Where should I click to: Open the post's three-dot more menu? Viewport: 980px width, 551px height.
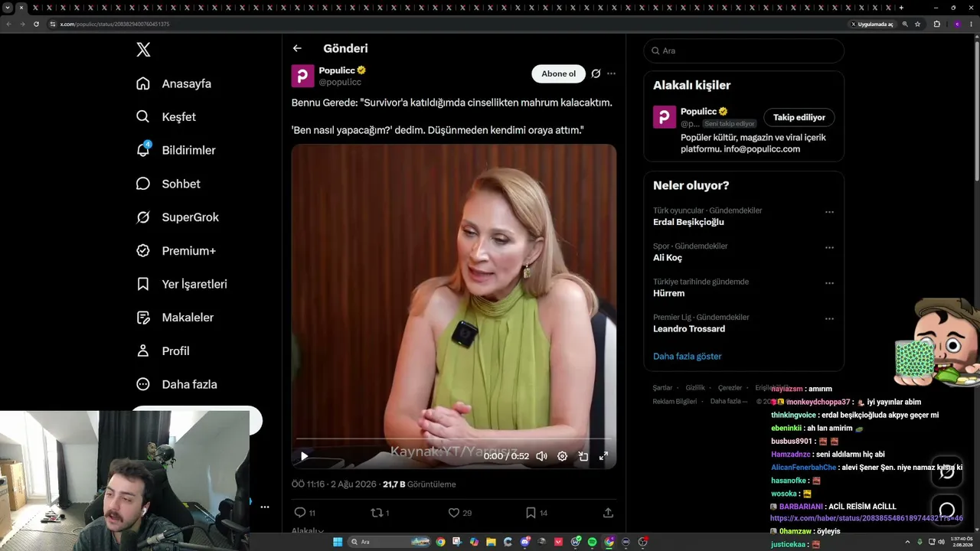[611, 73]
